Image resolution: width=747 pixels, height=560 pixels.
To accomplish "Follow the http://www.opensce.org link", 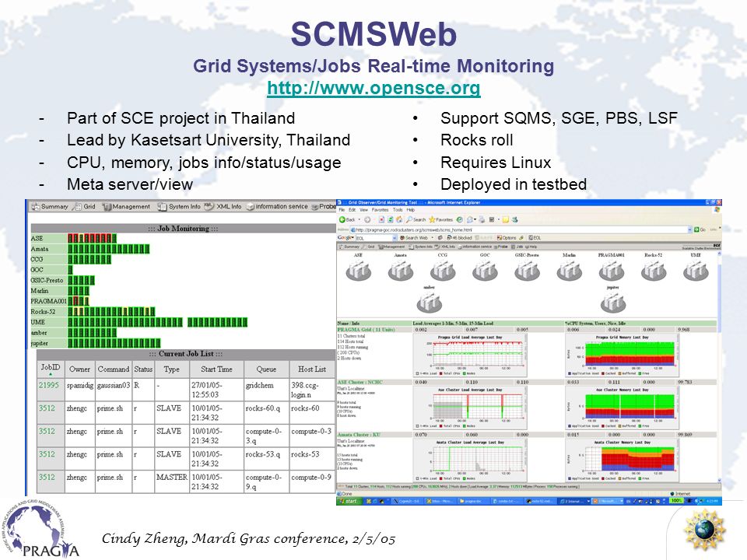I will 373,88.
